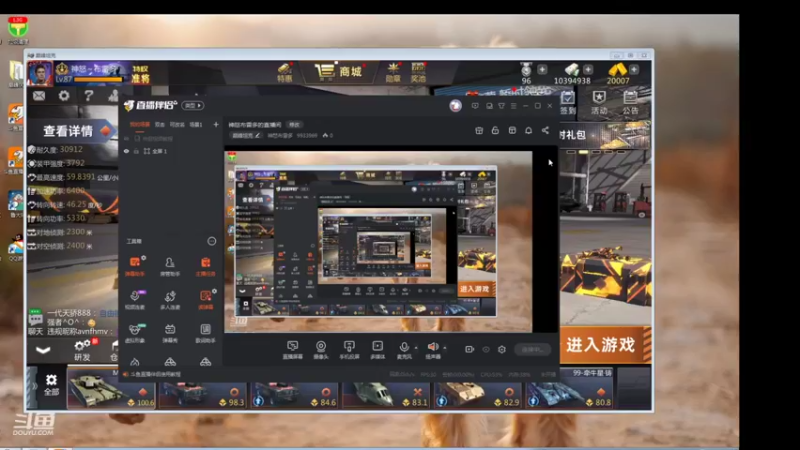Add the 摄像头 camera source
Screen dimensions: 800x450
(x=320, y=349)
